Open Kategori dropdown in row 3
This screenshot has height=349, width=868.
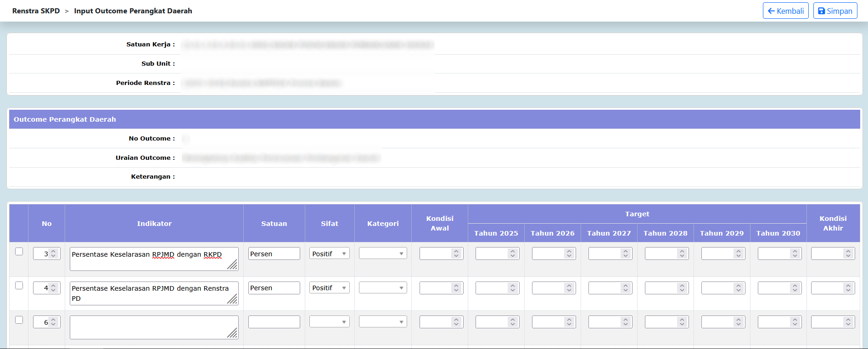tap(382, 253)
